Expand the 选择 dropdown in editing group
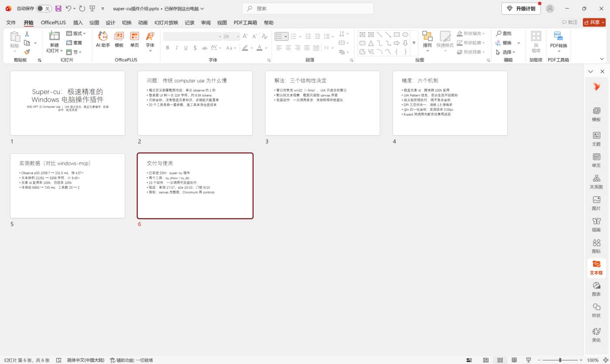 505,52
